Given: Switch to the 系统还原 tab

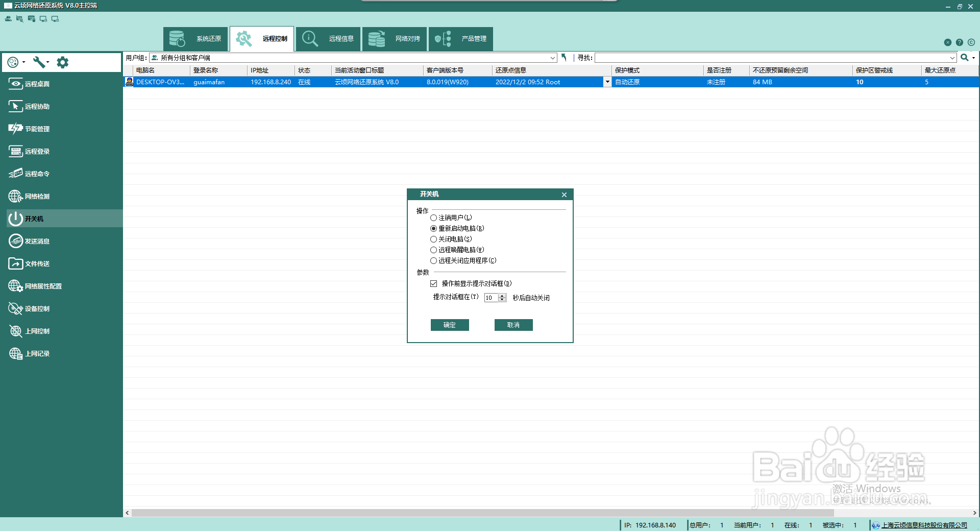Looking at the screenshot, I should pyautogui.click(x=195, y=39).
